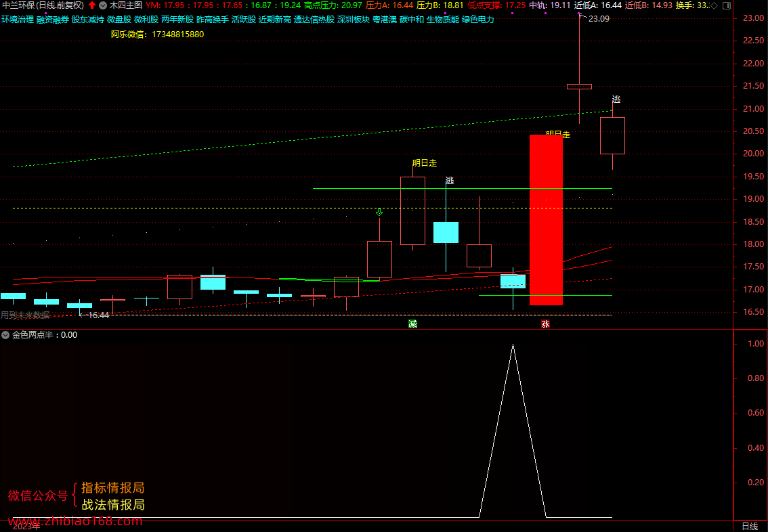Viewport: 768px width, 532px height.
Task: Click the 23.09 high price label
Action: 599,19
